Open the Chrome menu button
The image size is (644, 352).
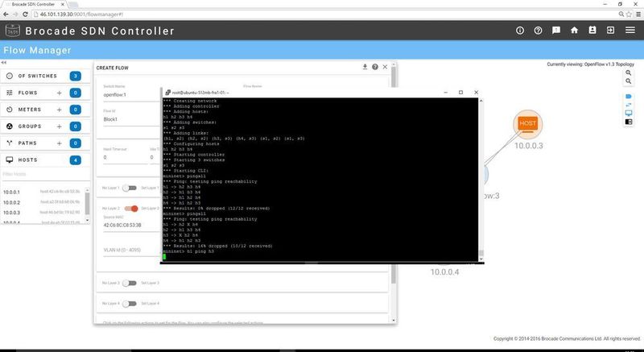(x=638, y=14)
